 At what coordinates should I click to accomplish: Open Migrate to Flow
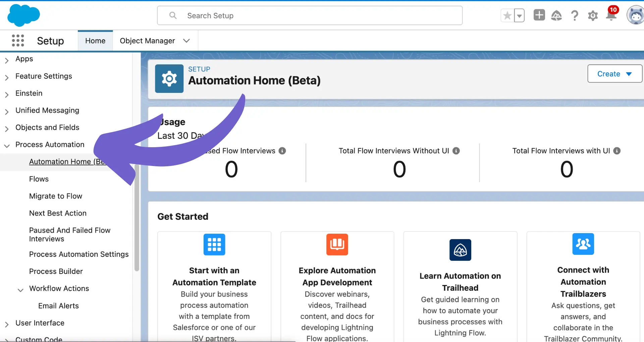56,196
